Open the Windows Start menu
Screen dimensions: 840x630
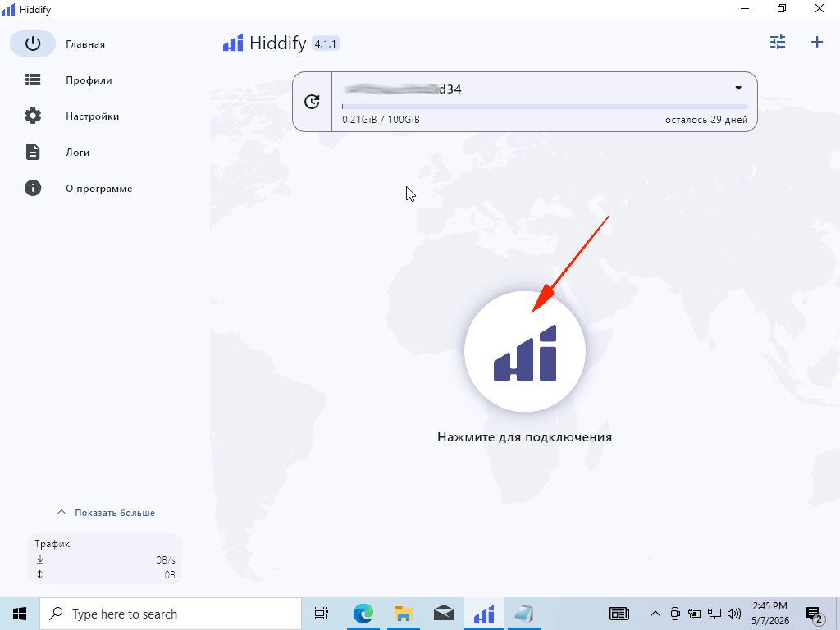click(x=20, y=614)
